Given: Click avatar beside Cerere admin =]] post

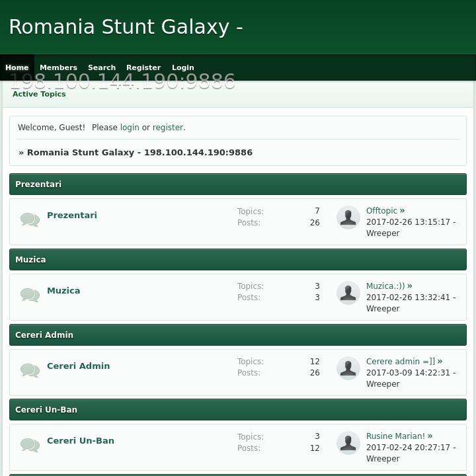Looking at the screenshot, I should 348,368.
